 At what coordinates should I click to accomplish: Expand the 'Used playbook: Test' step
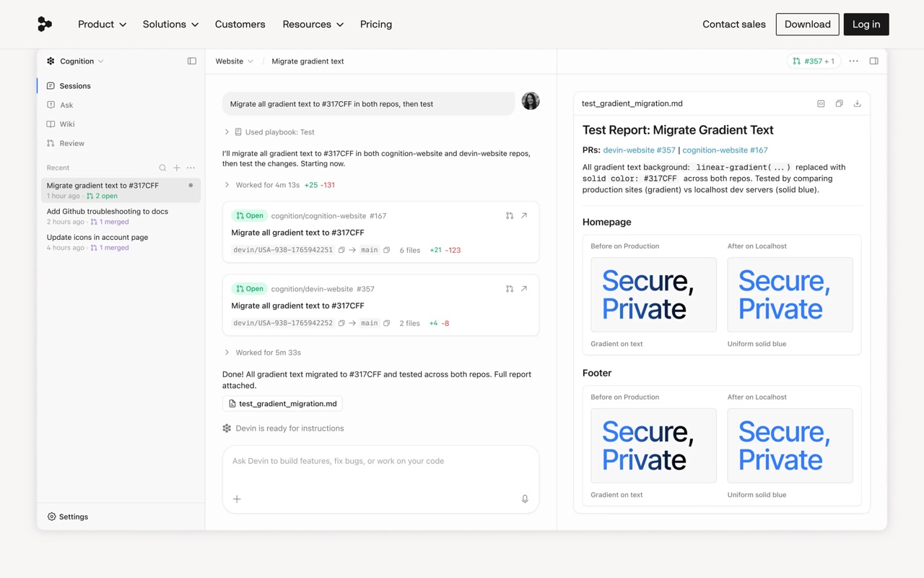(269, 132)
